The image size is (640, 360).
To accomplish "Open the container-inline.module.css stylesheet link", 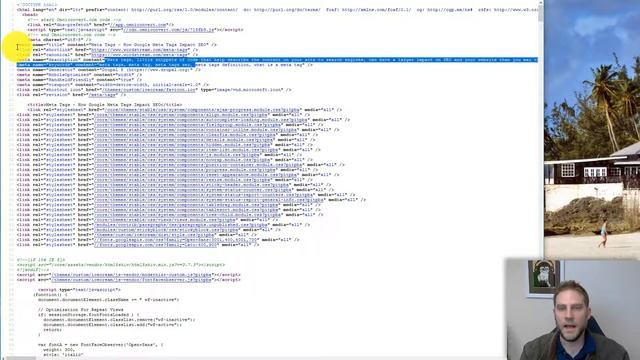I will click(196, 130).
